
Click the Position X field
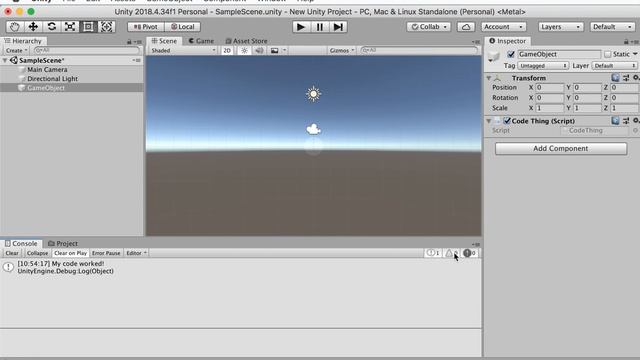(549, 88)
